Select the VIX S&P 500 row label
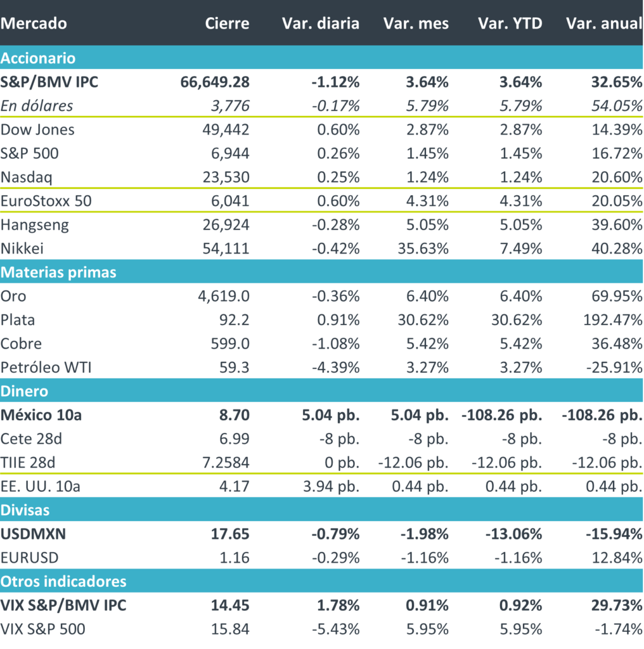 [42, 629]
